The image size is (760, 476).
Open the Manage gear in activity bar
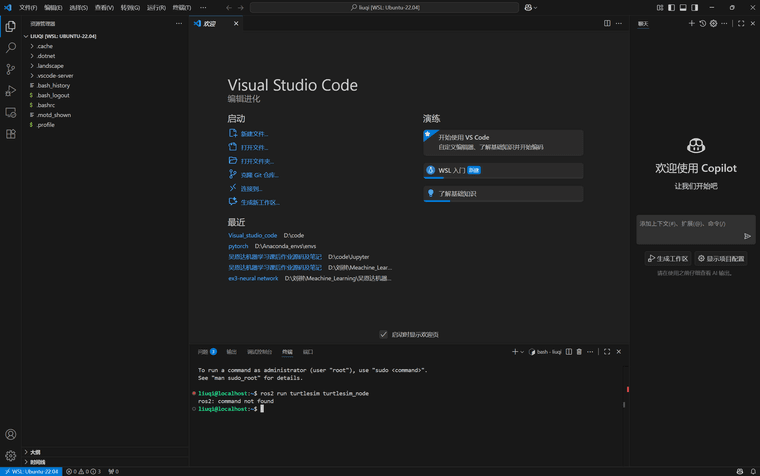pos(11,456)
